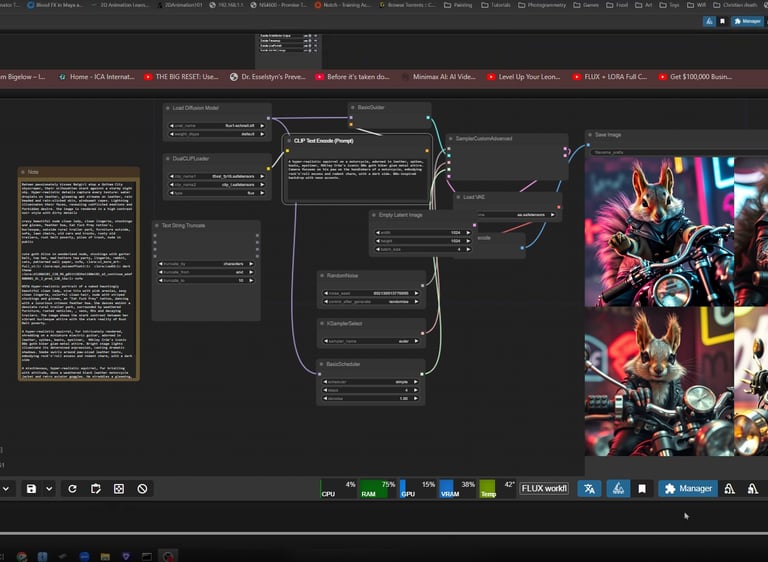Click the cancel circle-slash icon
768x562 pixels.
tap(143, 488)
